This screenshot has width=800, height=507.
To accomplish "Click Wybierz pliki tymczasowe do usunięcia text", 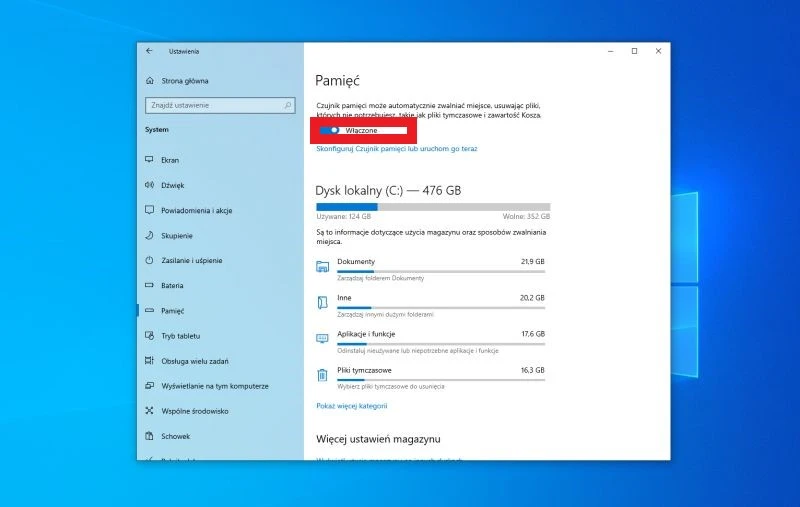I will (x=391, y=387).
